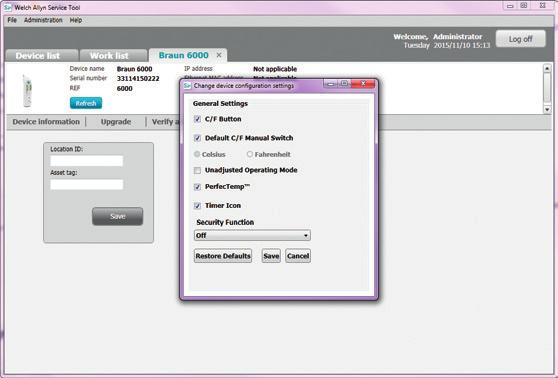Toggle the C/F Button checkbox
Screen dimensions: 558x378
pos(197,119)
